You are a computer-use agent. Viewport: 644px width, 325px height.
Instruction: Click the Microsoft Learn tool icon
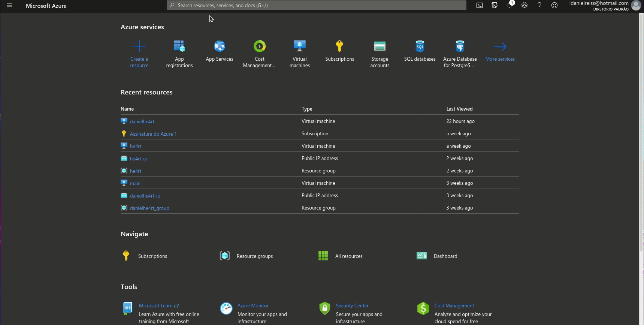pyautogui.click(x=127, y=308)
